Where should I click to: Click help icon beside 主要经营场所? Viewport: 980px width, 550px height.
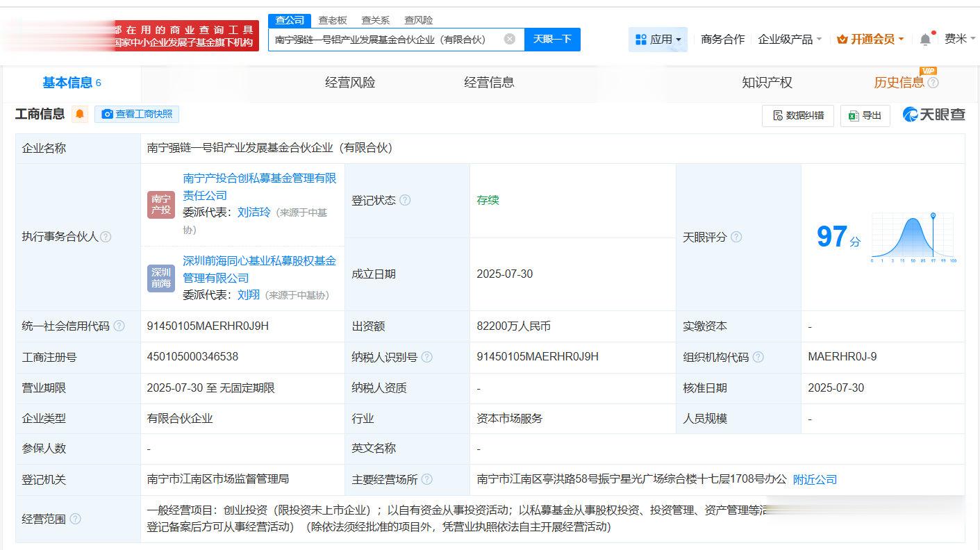pos(426,479)
